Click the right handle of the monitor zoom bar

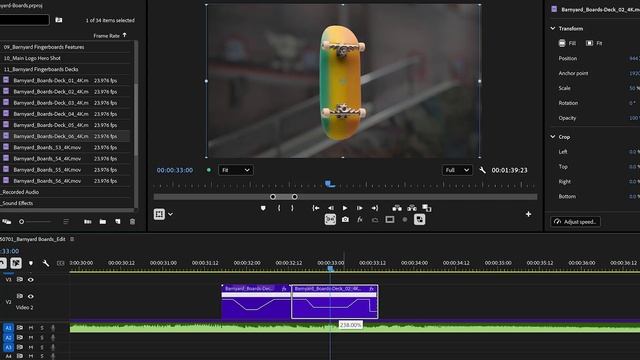point(294,197)
